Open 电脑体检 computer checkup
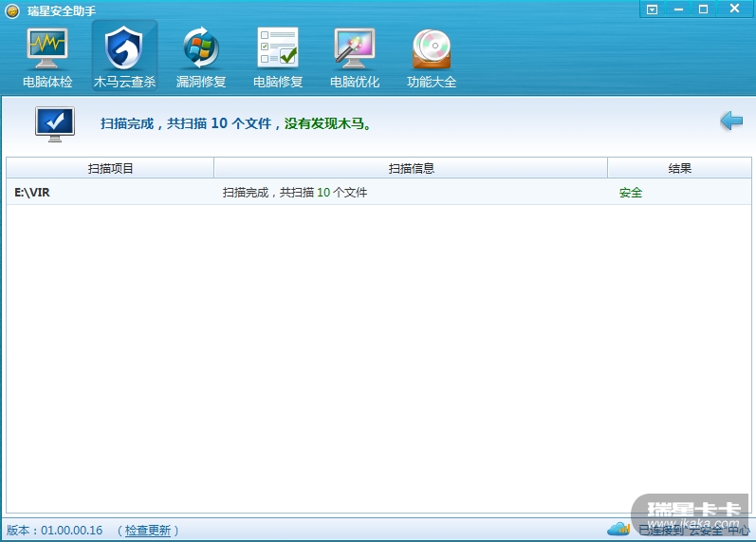Viewport: 756px width, 542px height. click(x=47, y=57)
